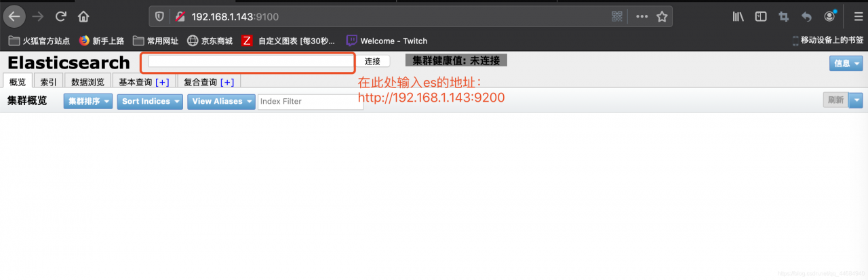868x280 pixels.
Task: Click the undo arrow toolbar icon
Action: [x=806, y=16]
